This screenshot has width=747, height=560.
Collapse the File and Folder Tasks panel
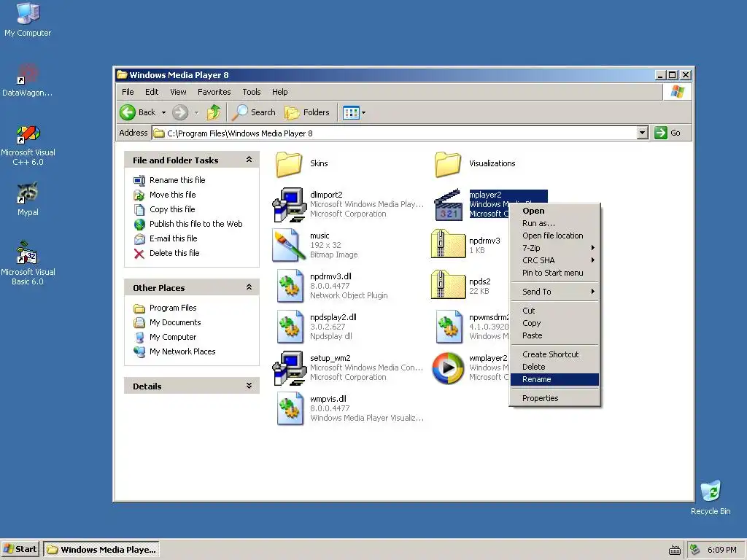[x=249, y=160]
